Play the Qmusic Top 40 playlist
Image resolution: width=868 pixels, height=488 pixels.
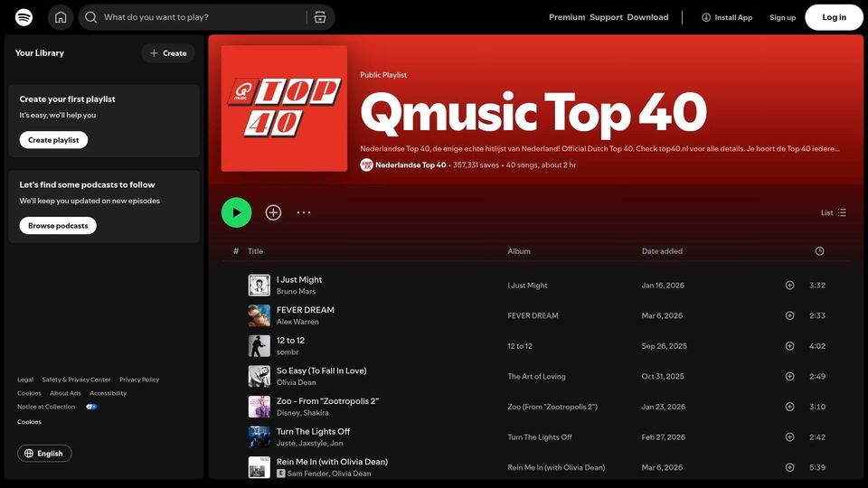pos(236,212)
